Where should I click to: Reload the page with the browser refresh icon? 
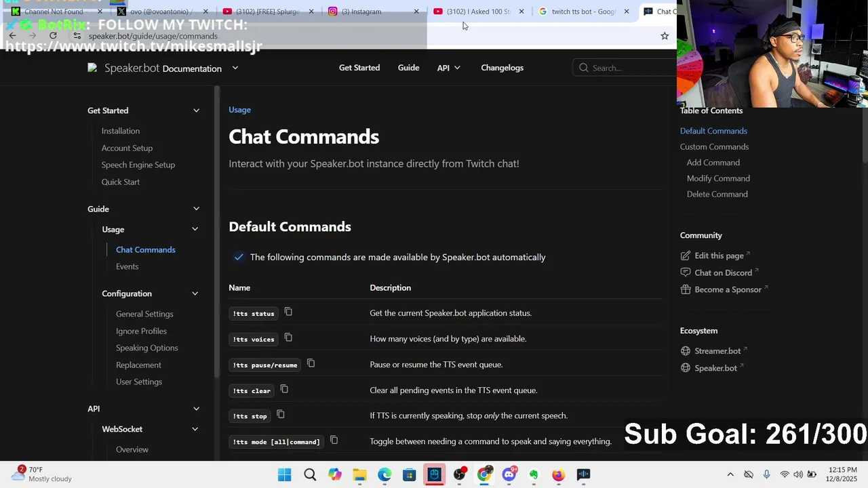pyautogui.click(x=53, y=36)
